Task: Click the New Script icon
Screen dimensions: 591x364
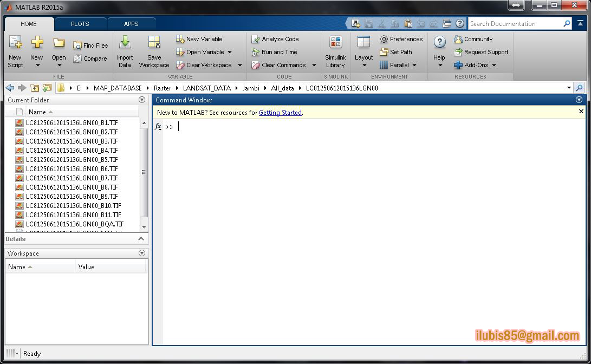Action: click(x=15, y=51)
